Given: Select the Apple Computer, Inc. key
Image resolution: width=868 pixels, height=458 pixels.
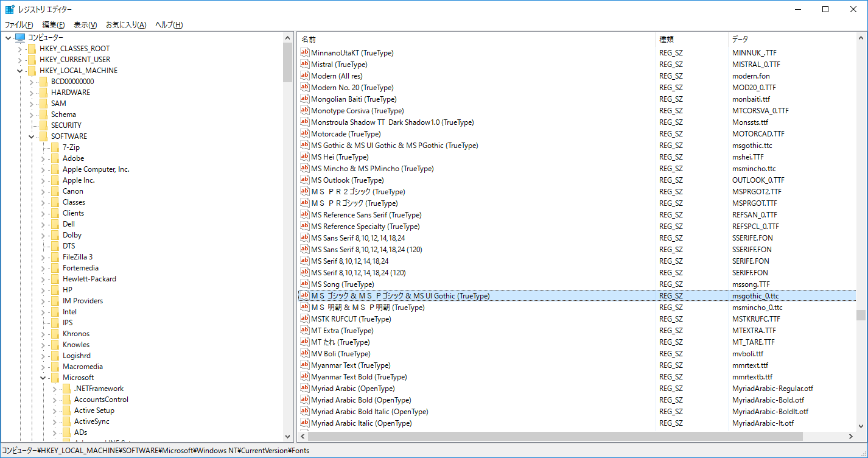Looking at the screenshot, I should tap(96, 169).
